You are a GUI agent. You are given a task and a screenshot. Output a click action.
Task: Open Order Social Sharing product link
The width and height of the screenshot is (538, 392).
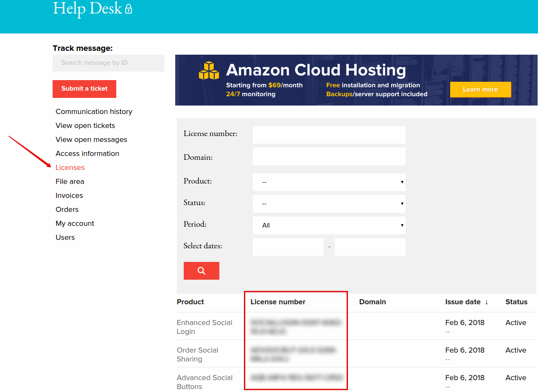pyautogui.click(x=197, y=354)
